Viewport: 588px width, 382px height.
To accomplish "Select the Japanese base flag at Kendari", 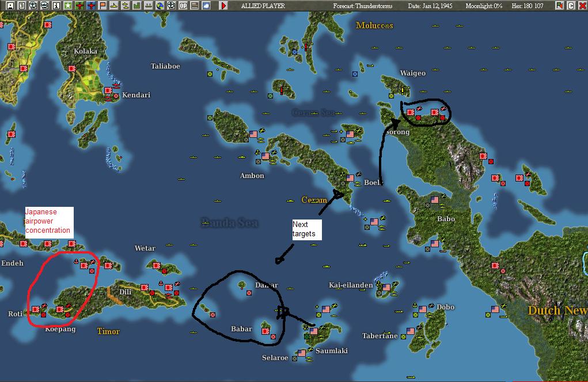I will coord(108,90).
